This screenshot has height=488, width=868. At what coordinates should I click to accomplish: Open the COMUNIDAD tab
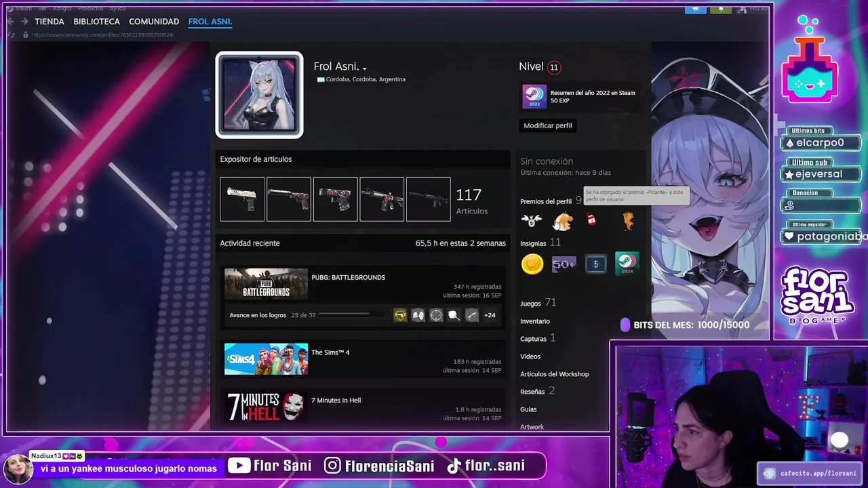(154, 22)
